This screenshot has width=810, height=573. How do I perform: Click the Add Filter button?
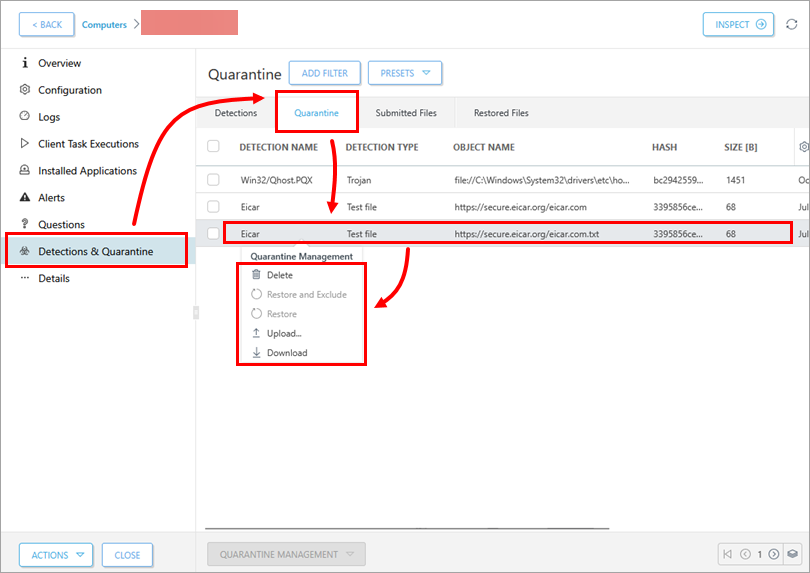click(324, 73)
